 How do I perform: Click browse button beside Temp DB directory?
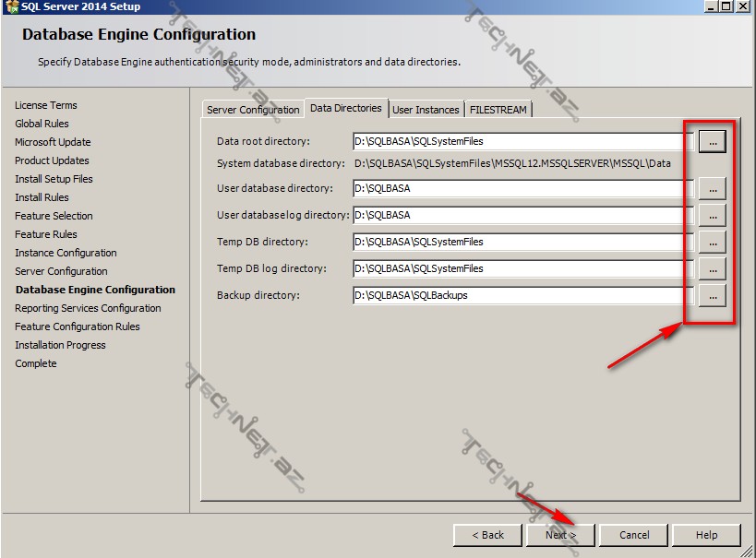click(x=712, y=242)
